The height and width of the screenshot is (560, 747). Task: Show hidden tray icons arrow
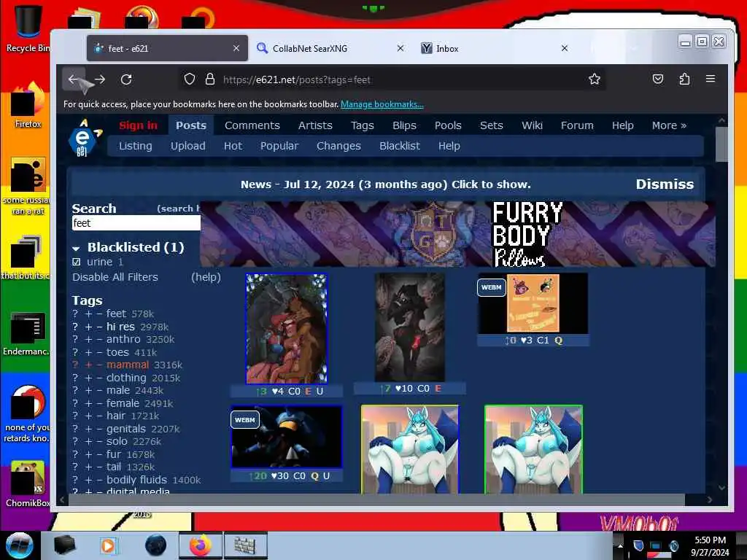point(620,545)
